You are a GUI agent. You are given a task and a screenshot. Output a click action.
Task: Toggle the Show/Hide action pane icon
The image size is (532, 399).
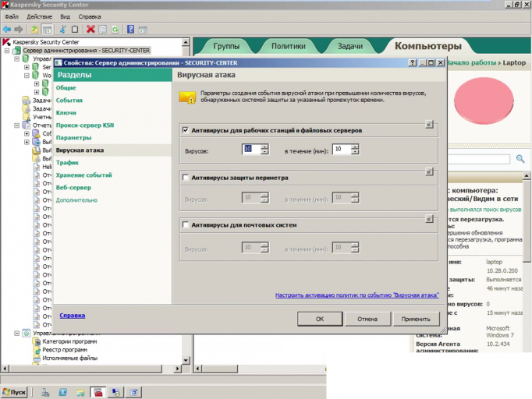click(x=143, y=30)
